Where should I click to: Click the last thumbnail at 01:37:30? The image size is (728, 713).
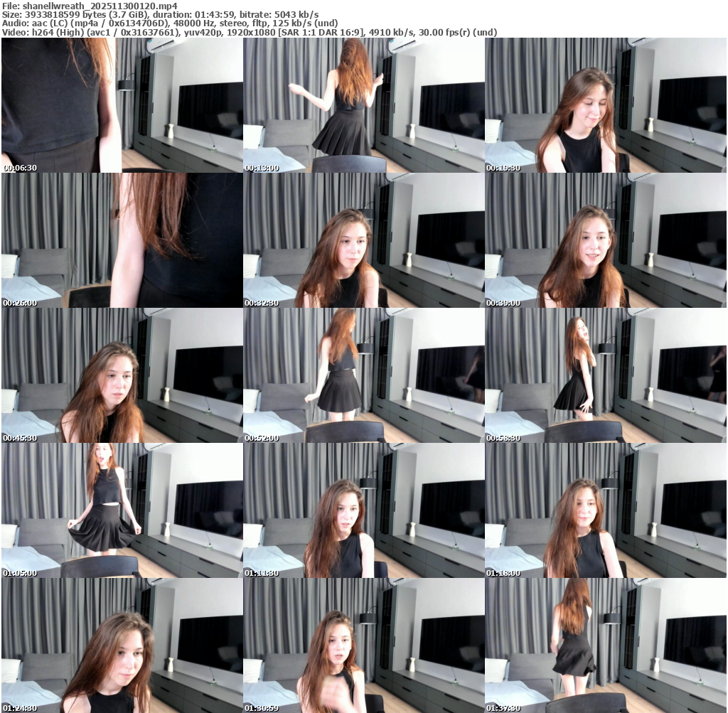606,645
